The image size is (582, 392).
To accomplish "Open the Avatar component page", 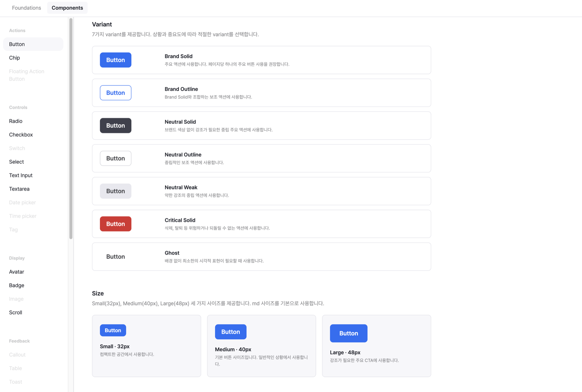I will pos(33,272).
